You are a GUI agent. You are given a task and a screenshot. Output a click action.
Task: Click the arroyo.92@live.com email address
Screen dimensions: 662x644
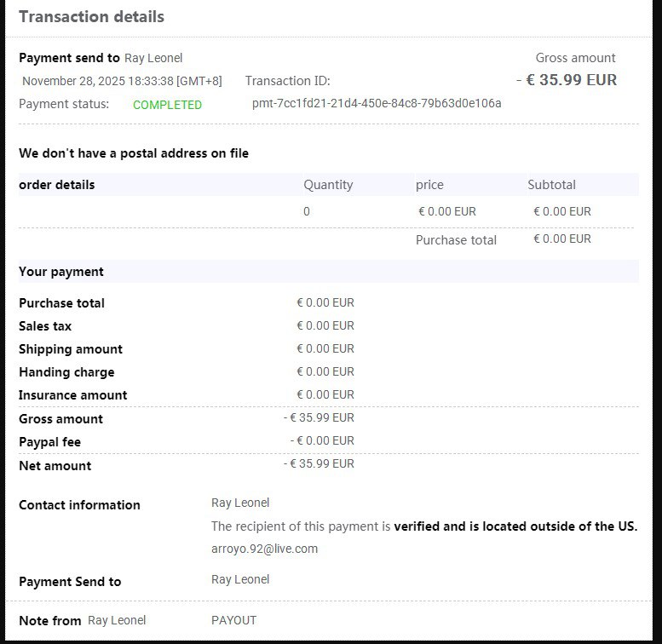tap(264, 549)
